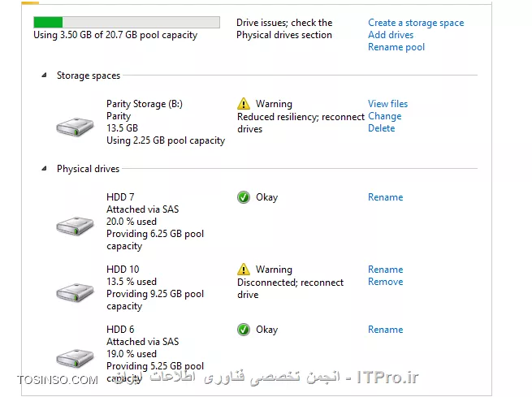Click Rename pool link
Screen dimensions: 532x397
396,47
